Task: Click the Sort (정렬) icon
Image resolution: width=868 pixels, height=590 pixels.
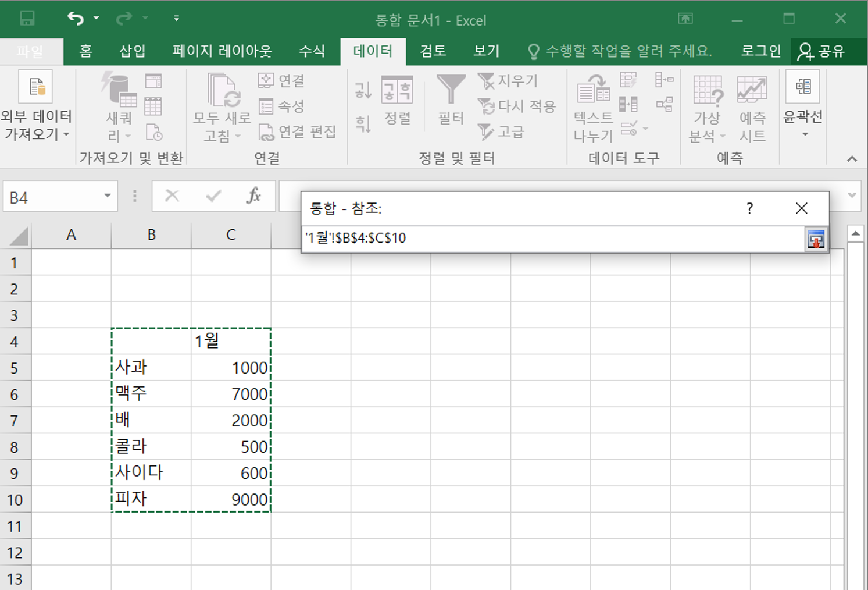Action: click(397, 90)
